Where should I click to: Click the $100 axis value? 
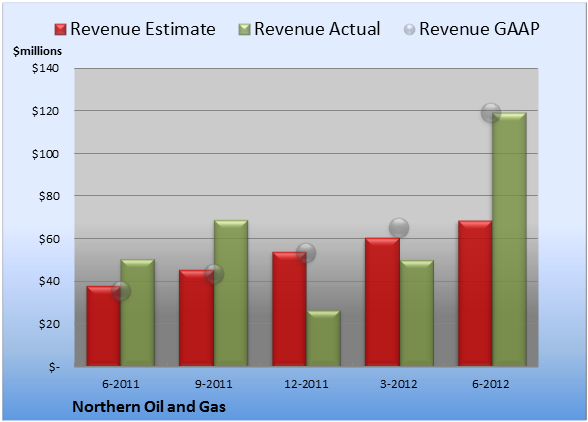tap(45, 154)
